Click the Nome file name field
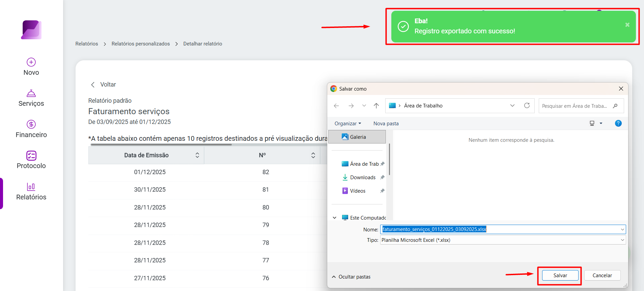The height and width of the screenshot is (291, 644). tap(503, 229)
